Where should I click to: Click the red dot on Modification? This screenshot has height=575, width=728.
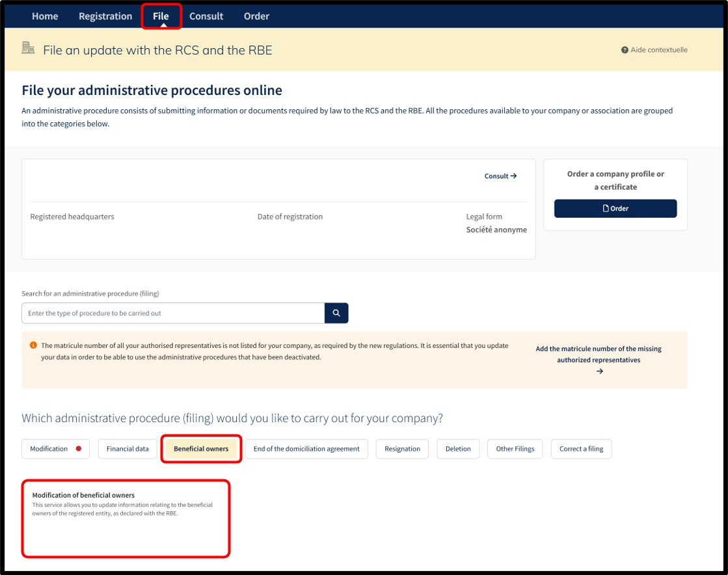(x=79, y=449)
